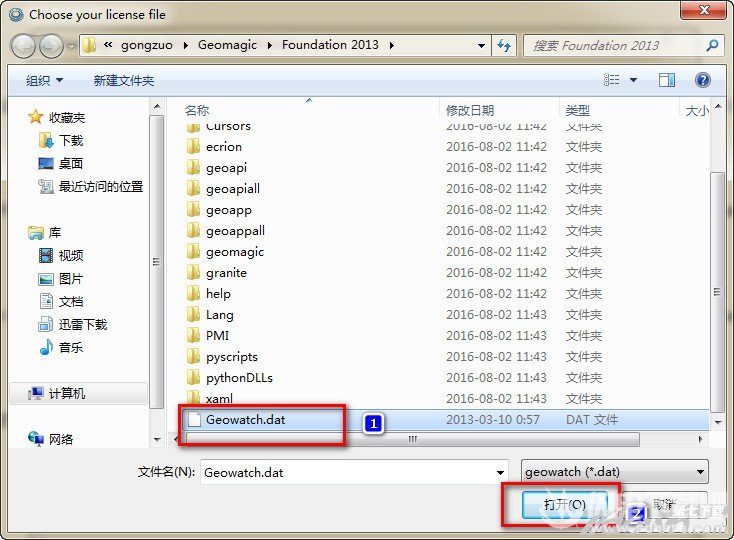Click the file icon beside Geowatch.dat
Screen dimensions: 734x540
(194, 419)
